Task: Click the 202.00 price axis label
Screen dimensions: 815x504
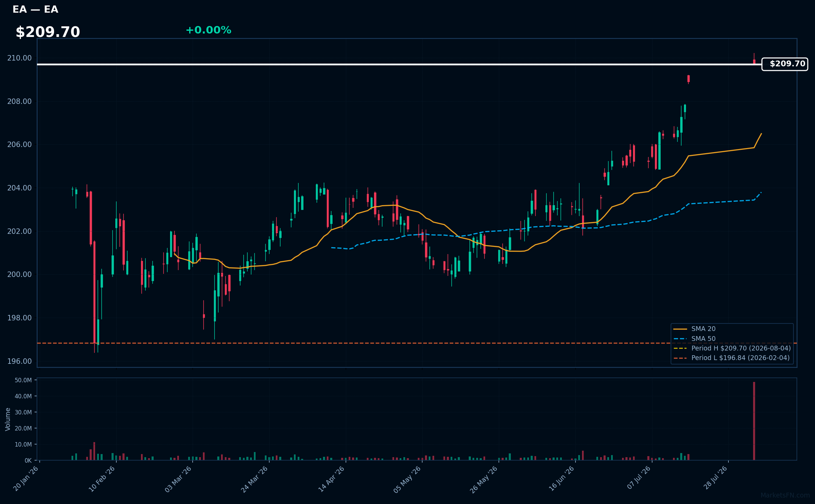Action: coord(20,231)
